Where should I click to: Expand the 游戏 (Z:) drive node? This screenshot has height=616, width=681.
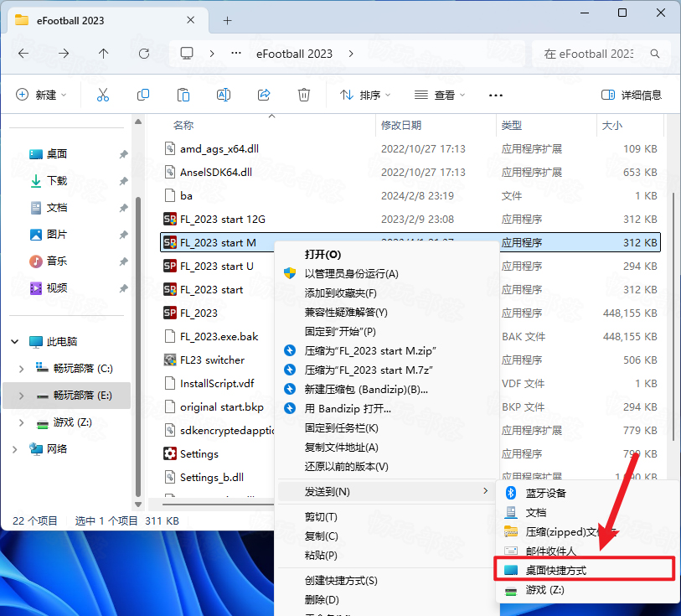21,422
